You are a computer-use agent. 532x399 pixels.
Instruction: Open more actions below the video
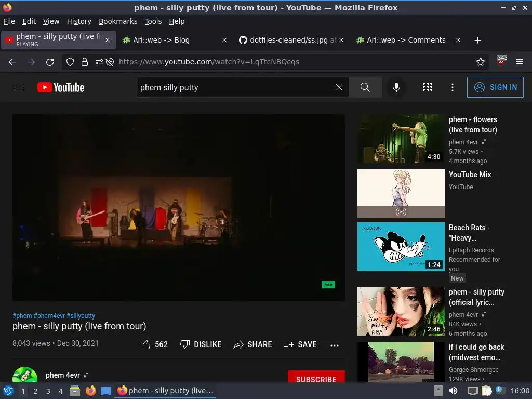[x=335, y=345]
